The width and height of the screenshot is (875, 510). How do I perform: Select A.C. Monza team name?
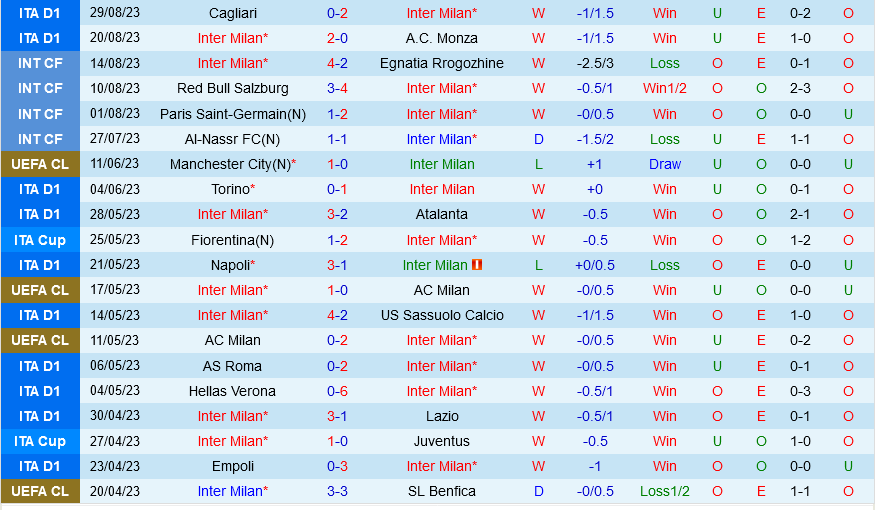441,38
